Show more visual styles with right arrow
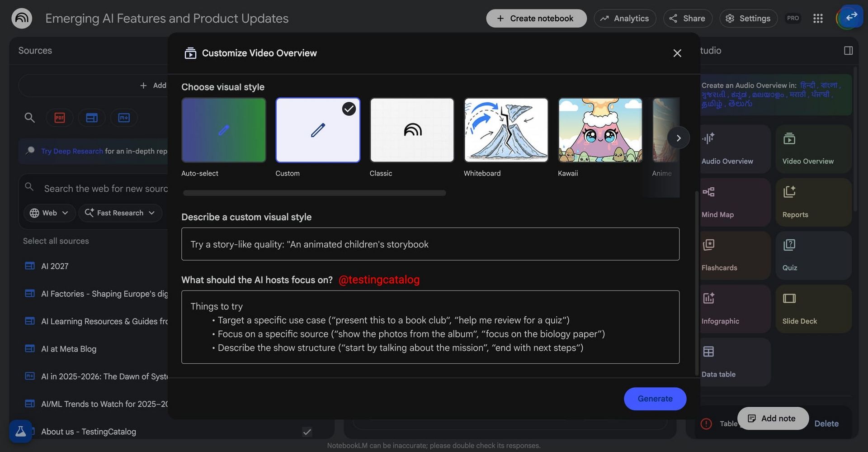This screenshot has width=868, height=452. 678,138
